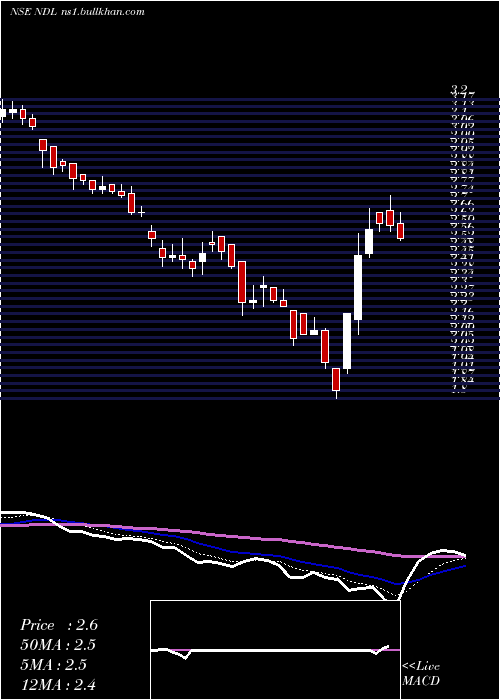Screen dimensions: 500x700
Task: Click the '3.2' top price axis label
Action: click(x=460, y=89)
